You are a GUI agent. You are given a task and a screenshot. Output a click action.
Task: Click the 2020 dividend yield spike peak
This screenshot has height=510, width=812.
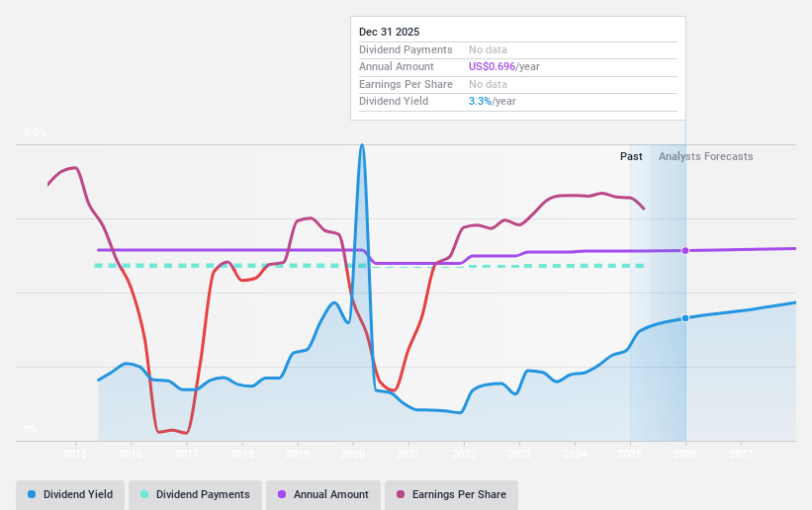pos(362,145)
